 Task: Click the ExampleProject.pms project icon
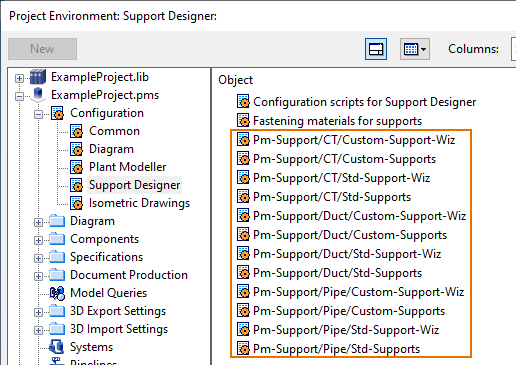38,95
